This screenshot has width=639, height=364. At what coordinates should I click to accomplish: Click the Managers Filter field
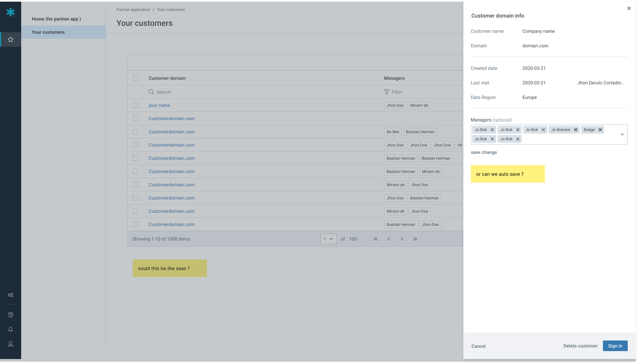(423, 92)
